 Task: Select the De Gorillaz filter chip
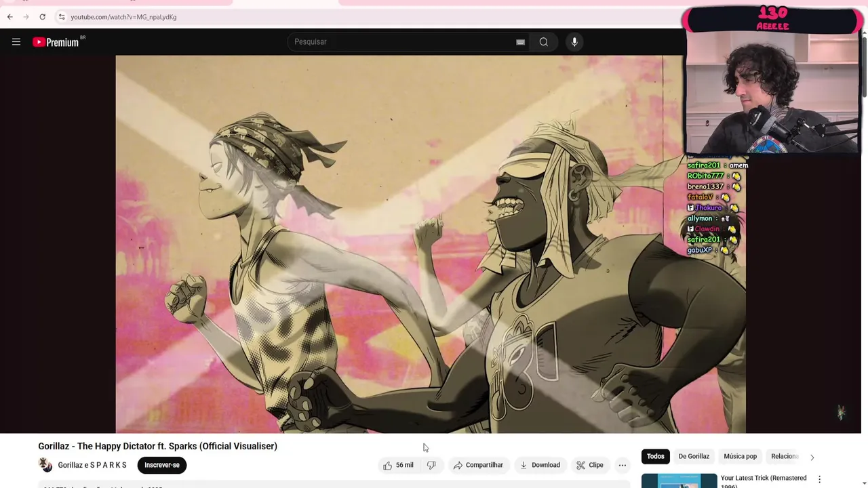tap(694, 456)
